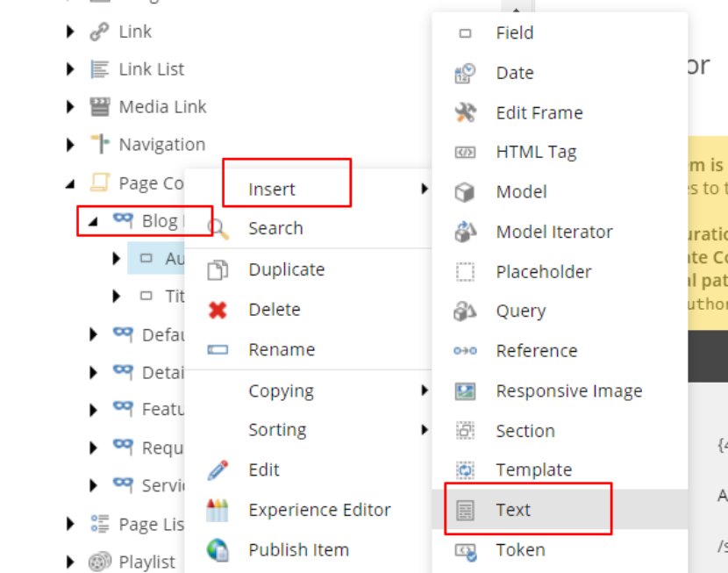Choose Rename from the context menu
728x573 pixels.
[x=308, y=349]
